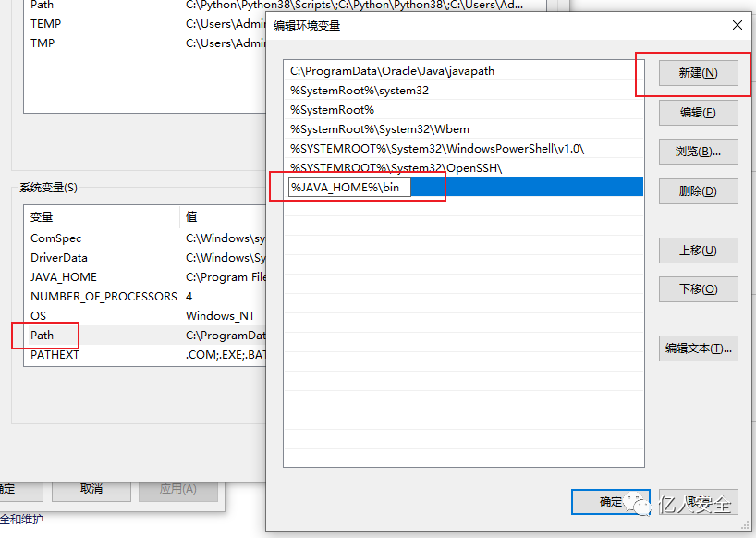
Task: Close the 编辑环境变量 dialog
Action: (738, 25)
